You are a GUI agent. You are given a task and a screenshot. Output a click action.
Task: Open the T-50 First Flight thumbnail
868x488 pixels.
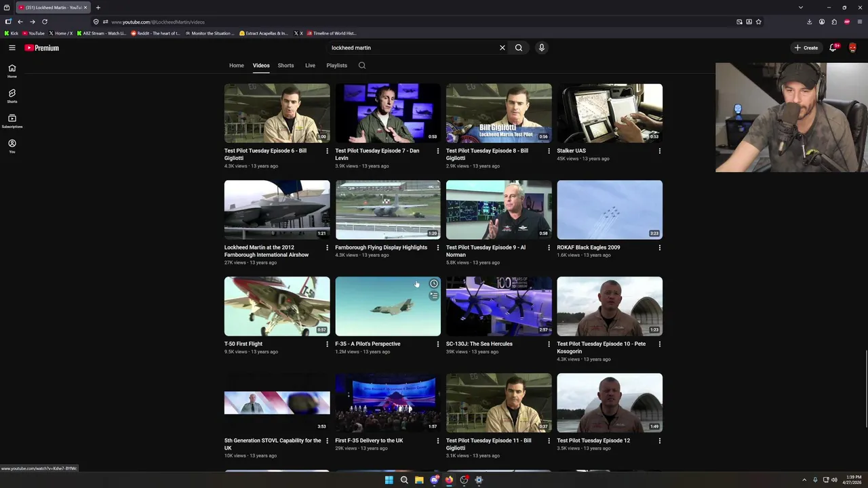(x=277, y=306)
